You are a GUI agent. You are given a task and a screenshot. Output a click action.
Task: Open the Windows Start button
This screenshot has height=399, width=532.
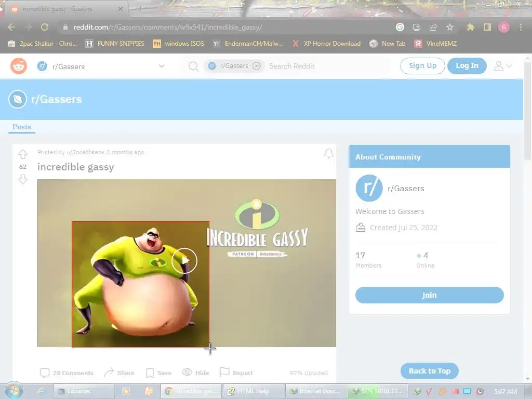(x=14, y=391)
